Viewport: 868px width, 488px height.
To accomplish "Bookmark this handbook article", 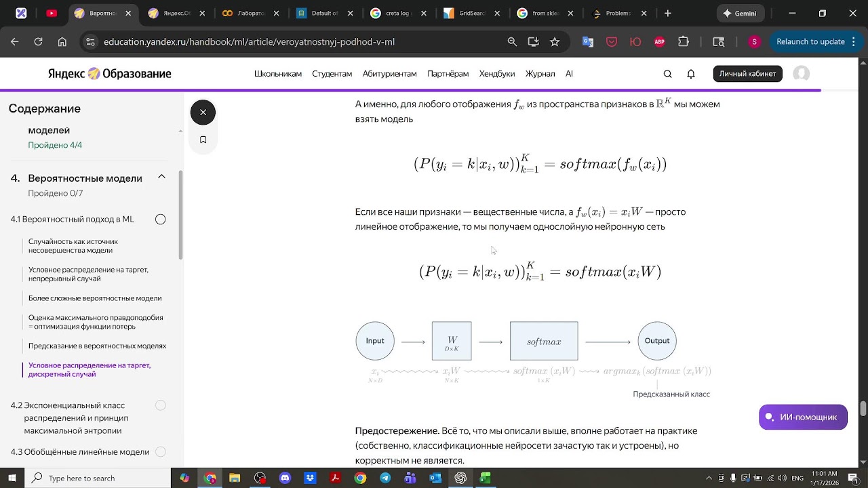I will tap(203, 140).
